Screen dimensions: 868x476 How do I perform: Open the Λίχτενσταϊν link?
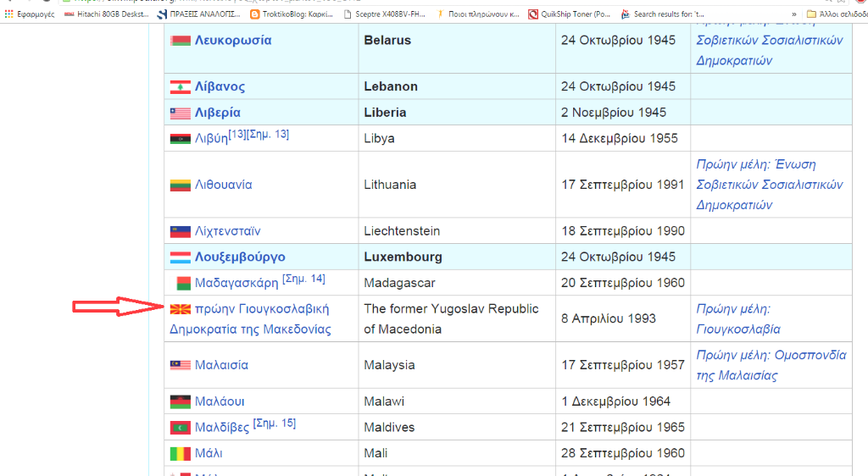click(x=227, y=231)
